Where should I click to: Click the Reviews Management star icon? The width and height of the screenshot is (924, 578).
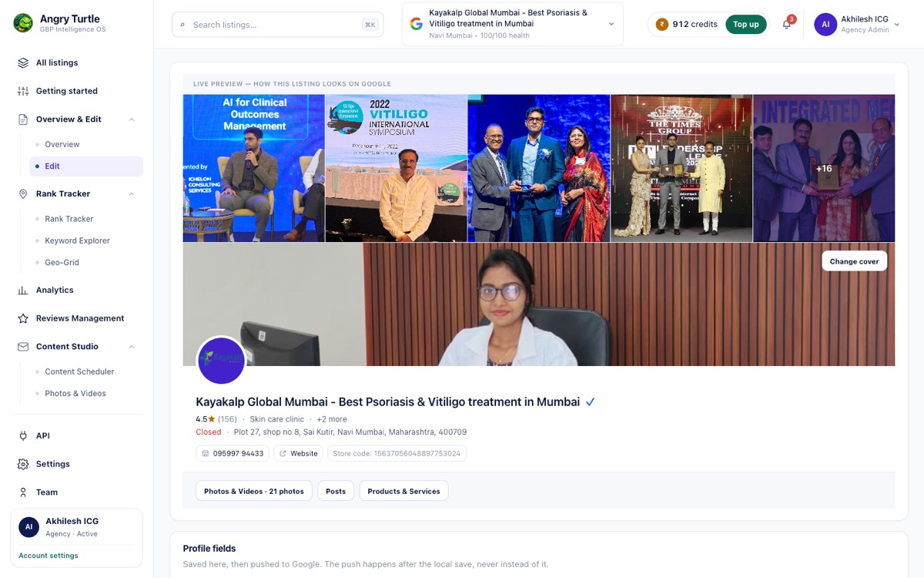pyautogui.click(x=23, y=318)
